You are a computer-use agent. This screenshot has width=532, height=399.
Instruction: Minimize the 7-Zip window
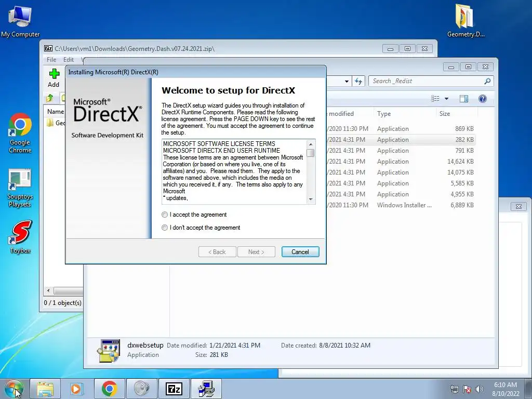tap(390, 49)
